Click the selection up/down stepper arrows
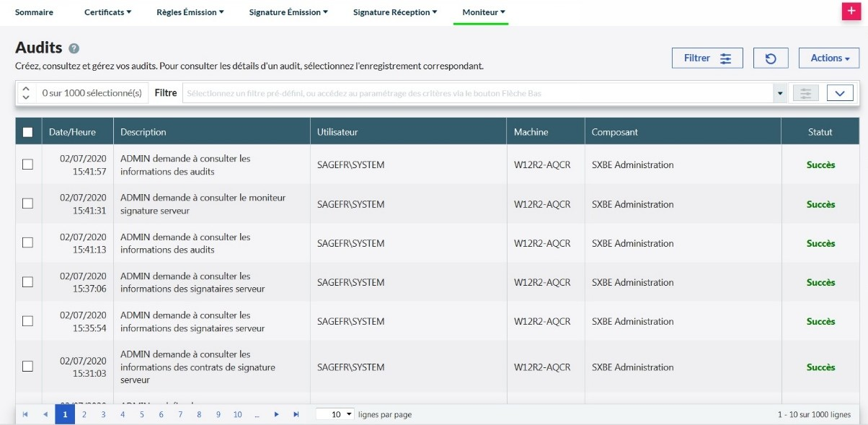The width and height of the screenshot is (868, 425). 26,93
